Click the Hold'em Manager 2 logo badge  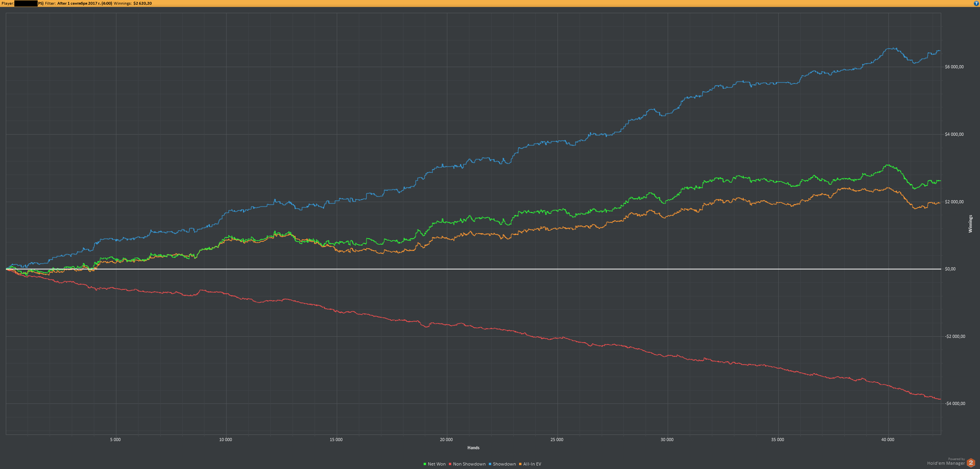971,463
